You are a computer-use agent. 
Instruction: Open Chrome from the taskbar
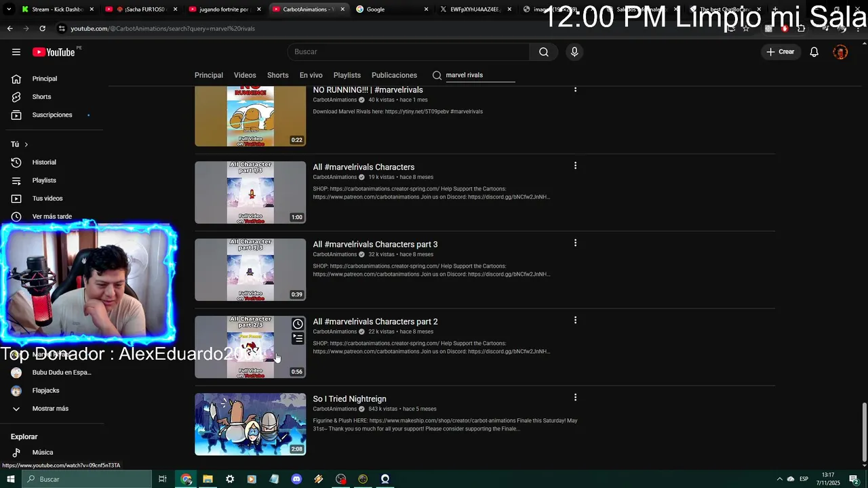click(x=186, y=479)
